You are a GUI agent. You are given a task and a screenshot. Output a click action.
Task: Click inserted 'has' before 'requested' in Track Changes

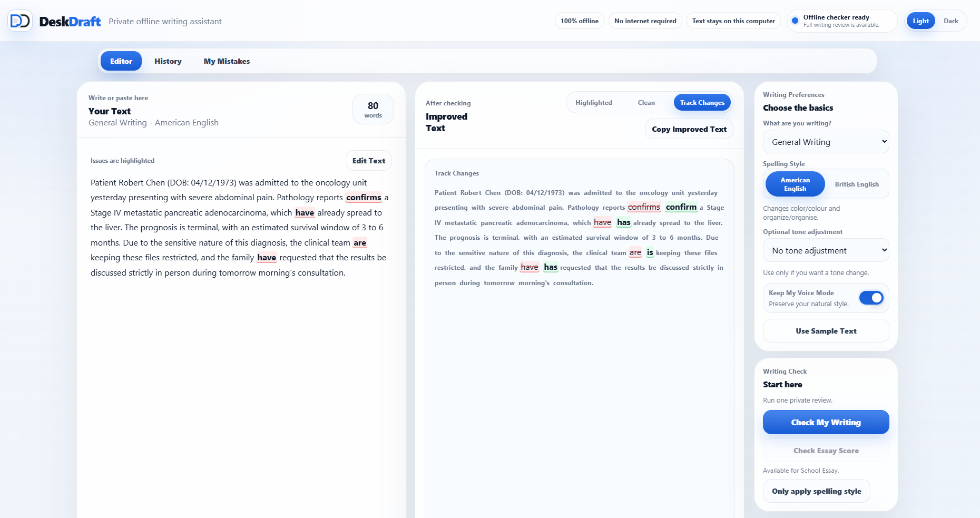551,267
